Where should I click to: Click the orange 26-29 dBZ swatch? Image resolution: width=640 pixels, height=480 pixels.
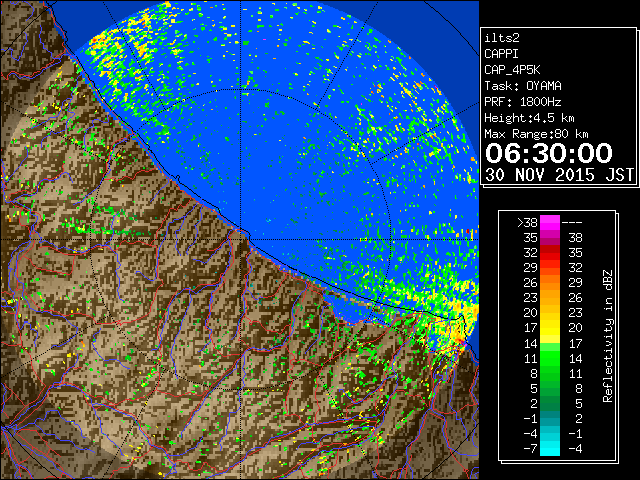point(550,282)
